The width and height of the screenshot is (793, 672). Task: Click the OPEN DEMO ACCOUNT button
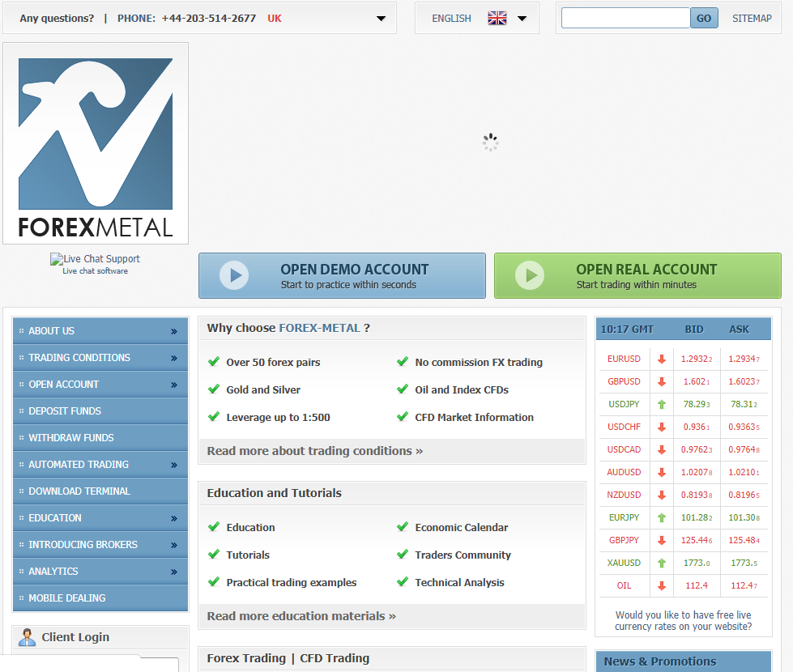click(x=342, y=275)
